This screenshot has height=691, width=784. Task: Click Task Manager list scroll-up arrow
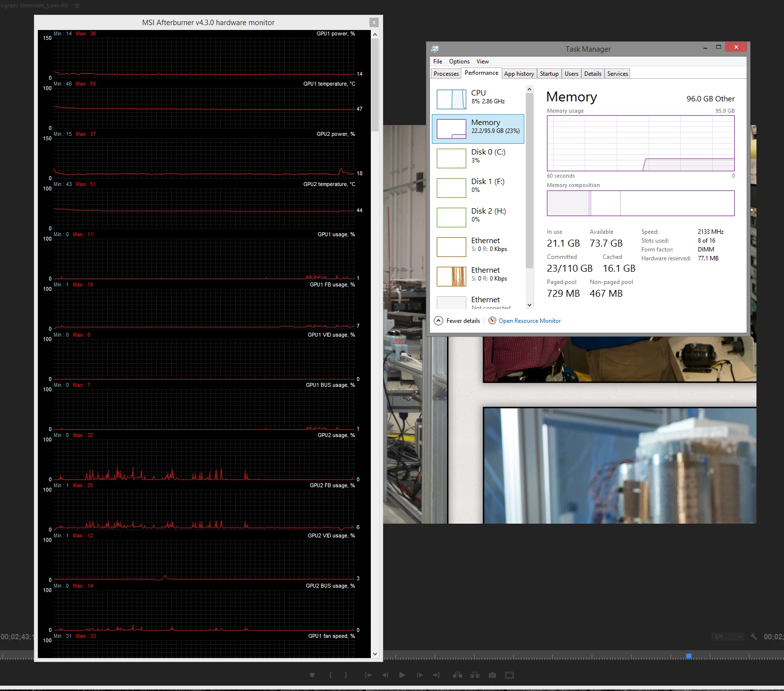tap(530, 89)
